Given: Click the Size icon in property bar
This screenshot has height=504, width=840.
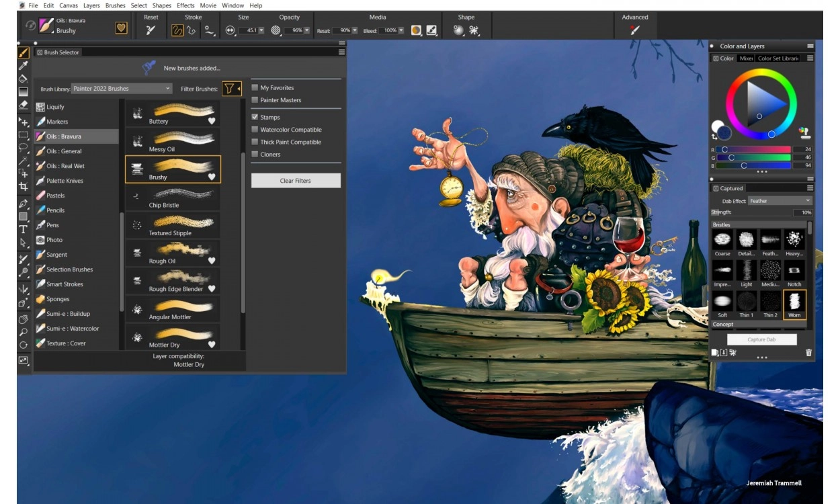Looking at the screenshot, I should tap(230, 30).
